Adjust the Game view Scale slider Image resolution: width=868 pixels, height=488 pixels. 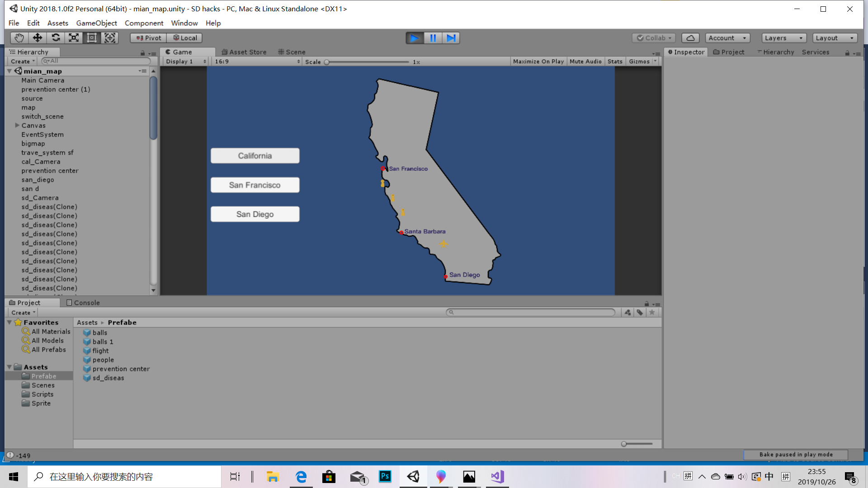pos(326,62)
